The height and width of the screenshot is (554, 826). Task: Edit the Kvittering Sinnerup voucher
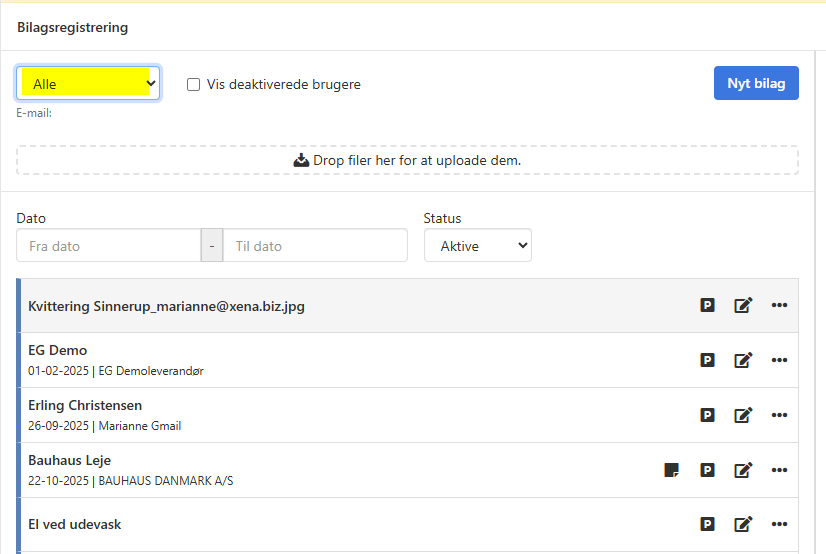[743, 305]
